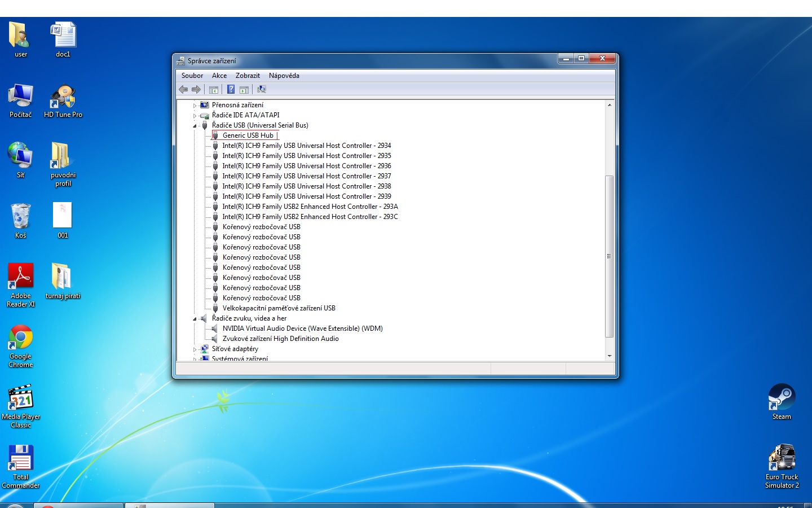Screen dimensions: 812x508
Task: Select the Steam desktop shortcut
Action: [x=782, y=397]
